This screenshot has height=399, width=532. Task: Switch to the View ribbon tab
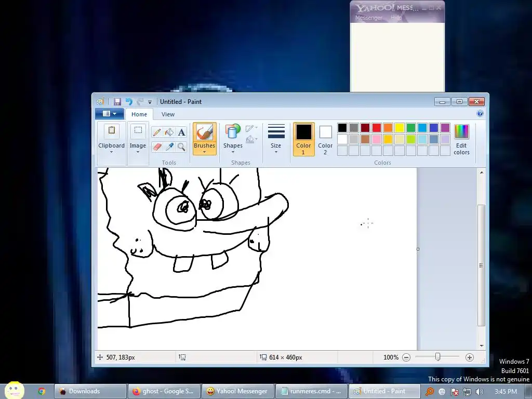point(168,114)
